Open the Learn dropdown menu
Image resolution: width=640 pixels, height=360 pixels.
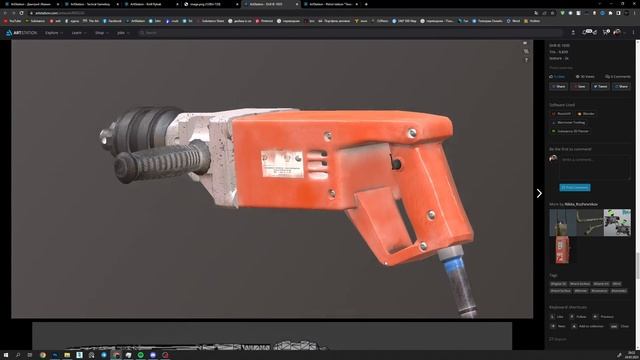79,33
